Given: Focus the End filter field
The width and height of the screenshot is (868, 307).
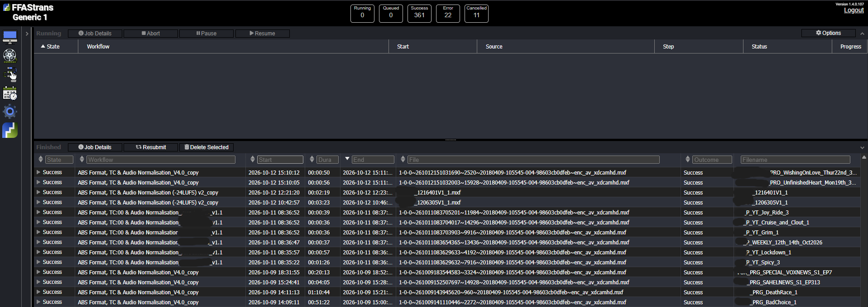Looking at the screenshot, I should click(373, 160).
